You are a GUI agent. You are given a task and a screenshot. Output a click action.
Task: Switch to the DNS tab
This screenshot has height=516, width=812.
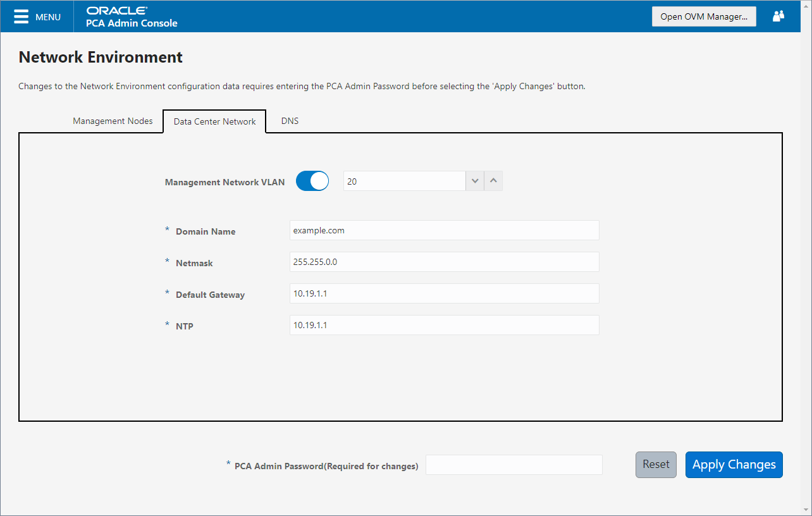click(289, 121)
